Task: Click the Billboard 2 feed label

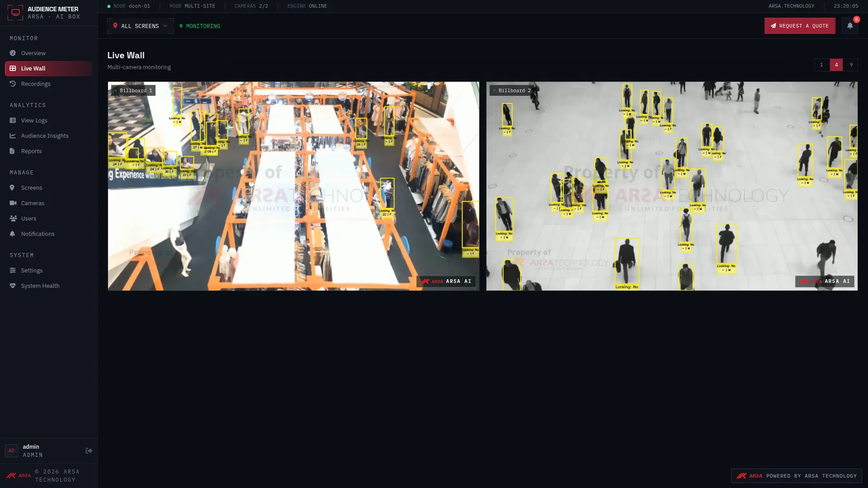Action: pyautogui.click(x=512, y=90)
